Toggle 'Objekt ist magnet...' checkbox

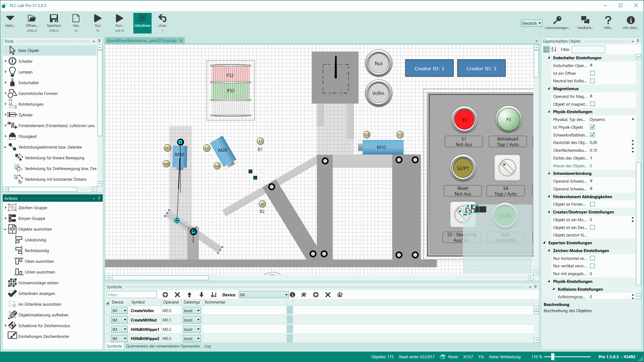pos(592,104)
